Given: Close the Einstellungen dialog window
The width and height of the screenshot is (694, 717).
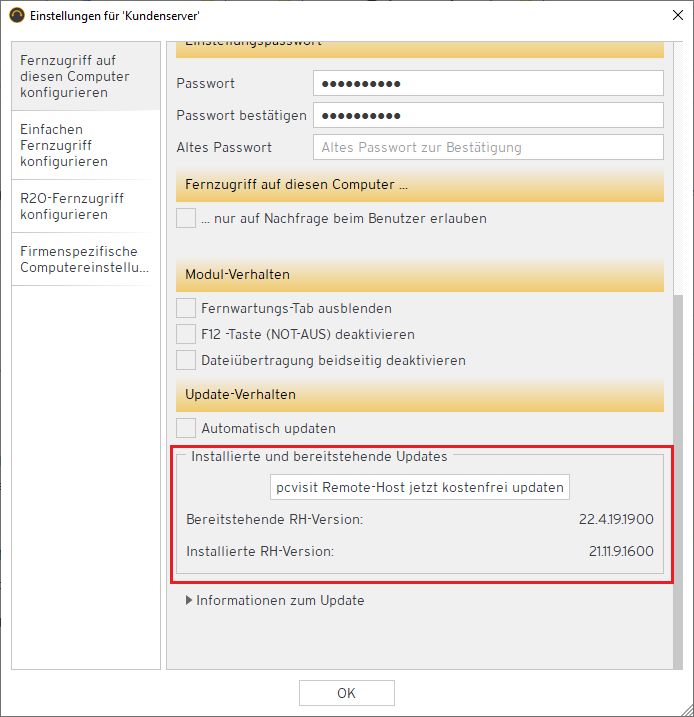Looking at the screenshot, I should [670, 15].
